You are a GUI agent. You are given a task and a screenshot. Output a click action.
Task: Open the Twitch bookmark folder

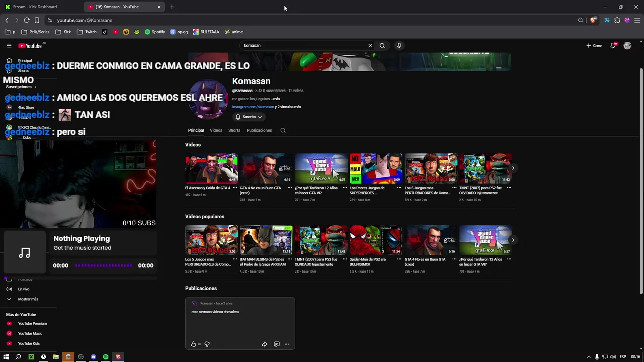(87, 32)
